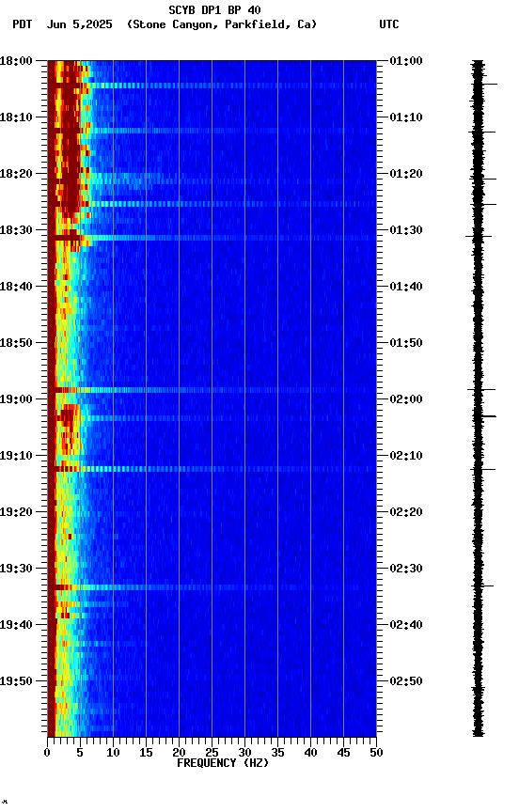Click the '18:30' PDT time label

tap(16, 230)
